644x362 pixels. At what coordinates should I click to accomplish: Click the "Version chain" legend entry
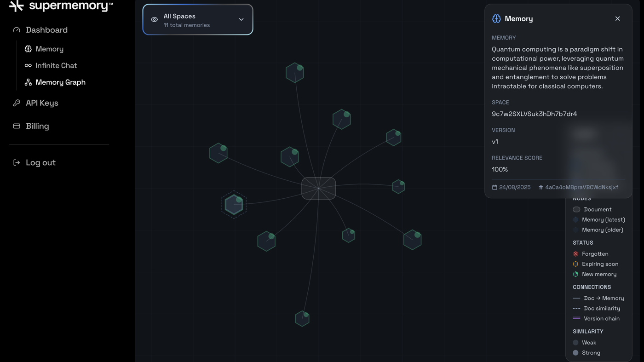point(596,318)
